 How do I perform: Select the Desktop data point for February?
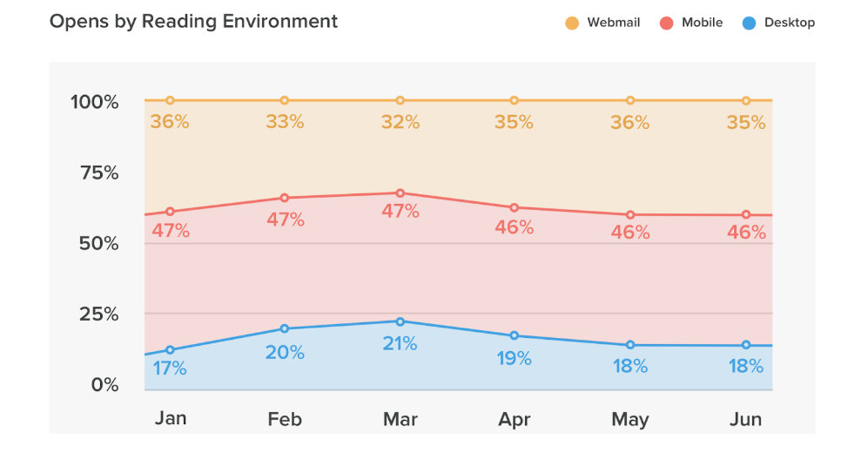285,328
